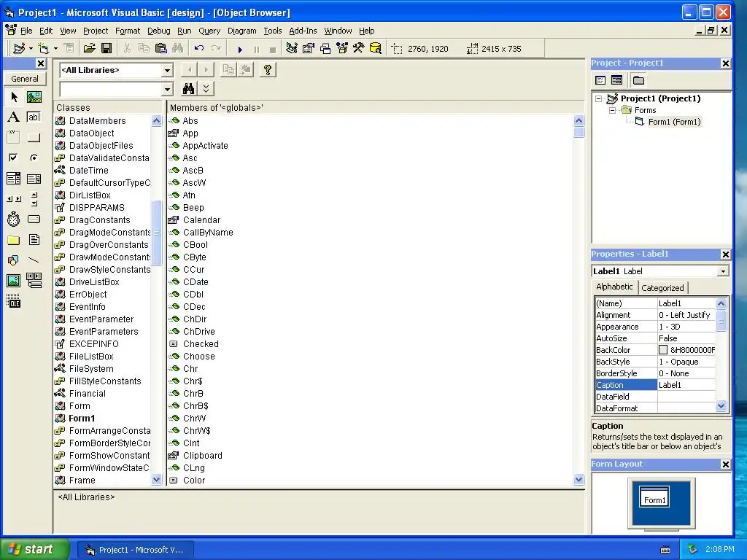Click the Classes list scroll down arrow
Image resolution: width=747 pixels, height=560 pixels.
coord(156,480)
